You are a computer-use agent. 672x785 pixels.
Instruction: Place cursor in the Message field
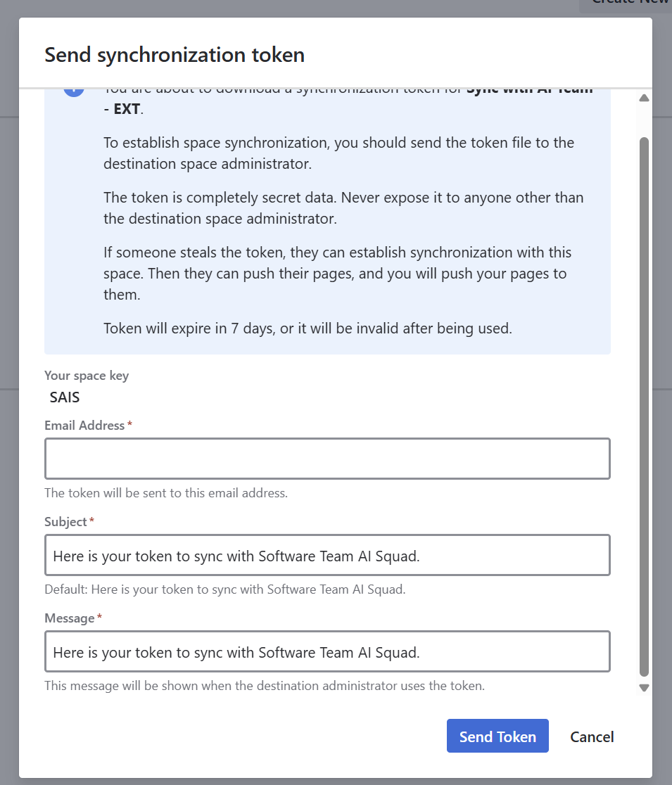pos(327,651)
